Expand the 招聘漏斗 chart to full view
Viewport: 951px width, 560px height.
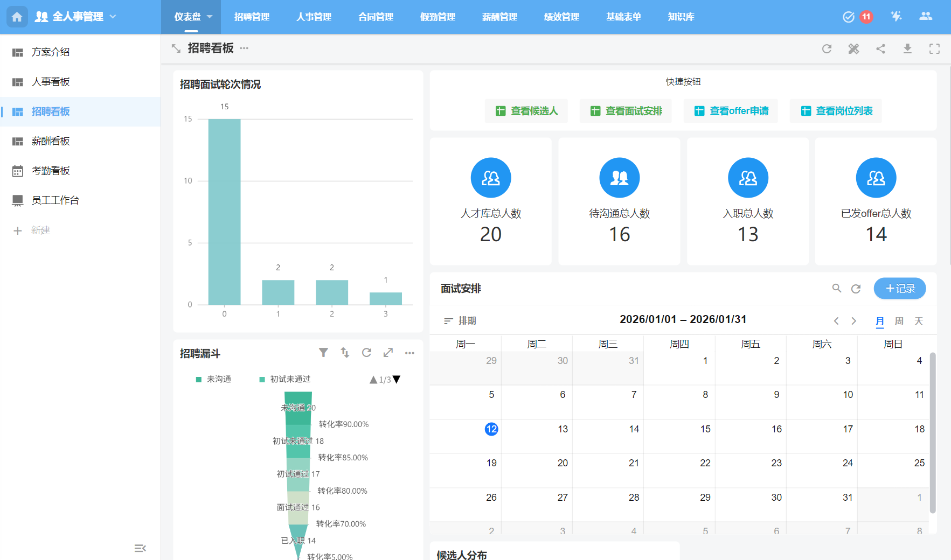tap(388, 353)
